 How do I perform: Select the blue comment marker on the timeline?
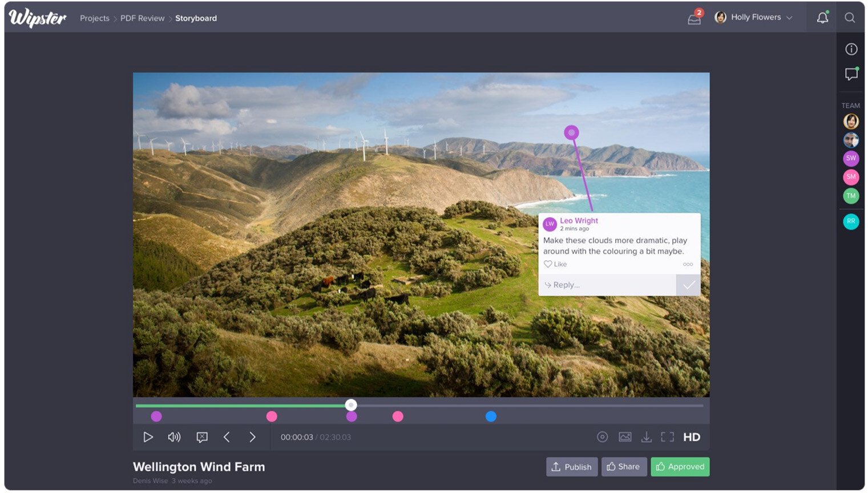click(491, 416)
